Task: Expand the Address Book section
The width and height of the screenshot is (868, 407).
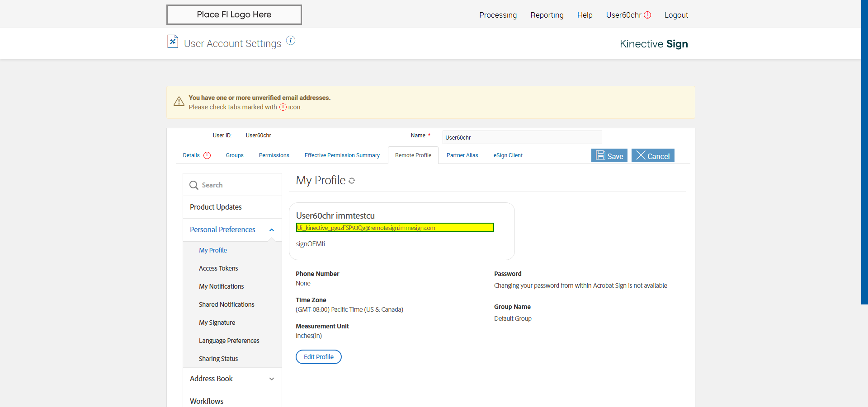Action: click(x=272, y=379)
